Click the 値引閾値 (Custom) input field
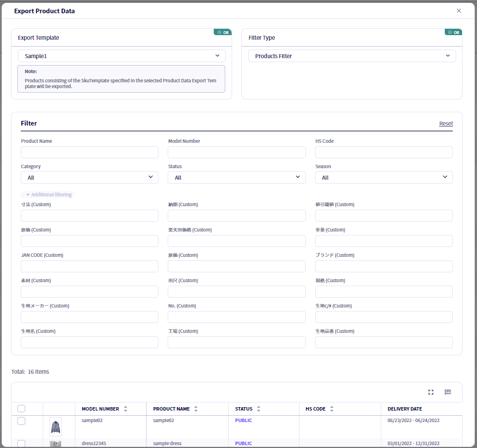 coord(384,215)
